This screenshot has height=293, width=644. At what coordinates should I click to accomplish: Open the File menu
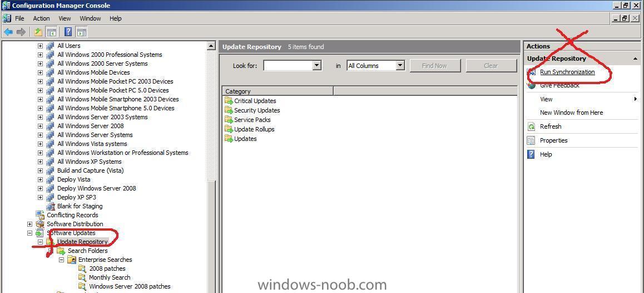[19, 18]
